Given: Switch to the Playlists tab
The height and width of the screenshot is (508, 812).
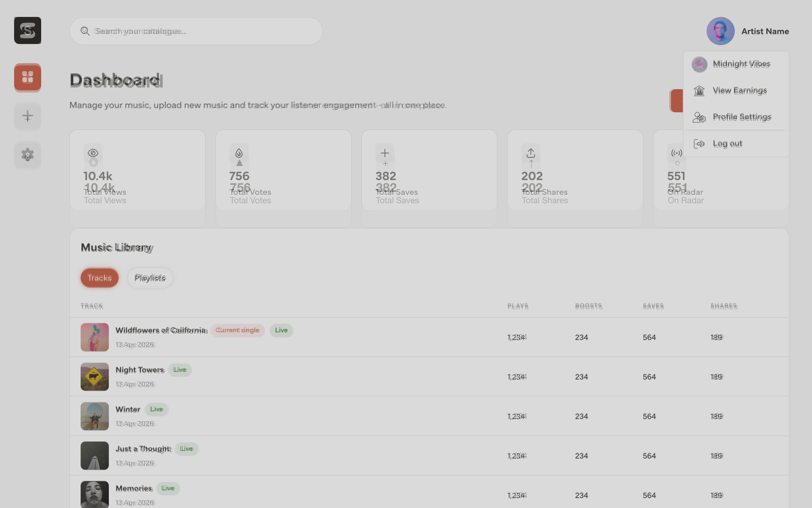Looking at the screenshot, I should click(150, 278).
